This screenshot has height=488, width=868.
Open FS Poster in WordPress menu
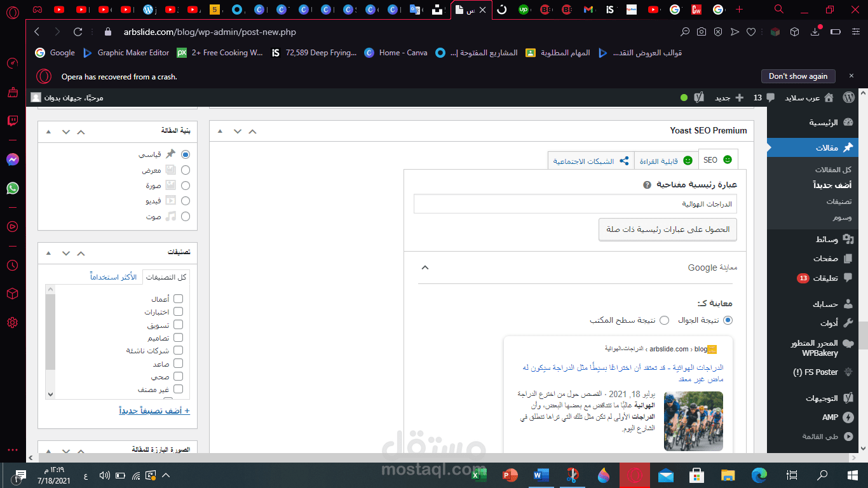click(824, 372)
